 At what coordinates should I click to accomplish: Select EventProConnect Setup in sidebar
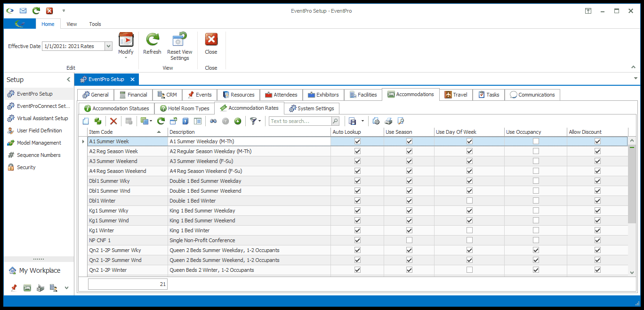click(x=39, y=106)
